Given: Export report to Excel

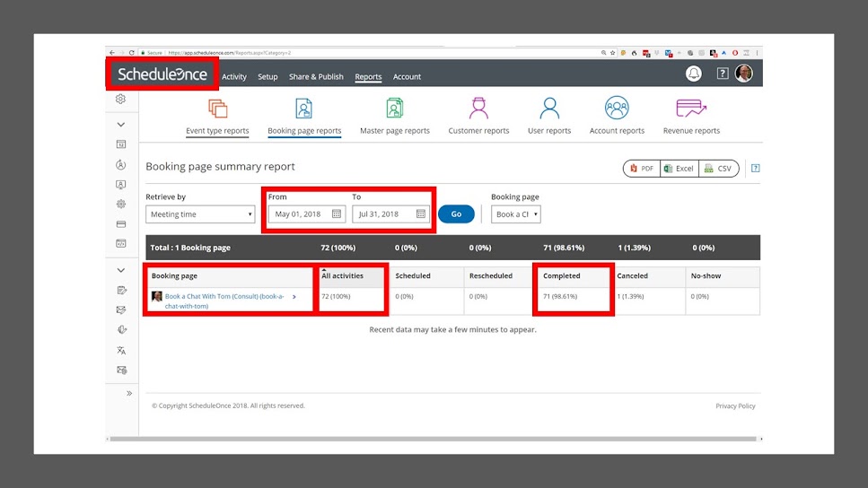Looking at the screenshot, I should (679, 169).
